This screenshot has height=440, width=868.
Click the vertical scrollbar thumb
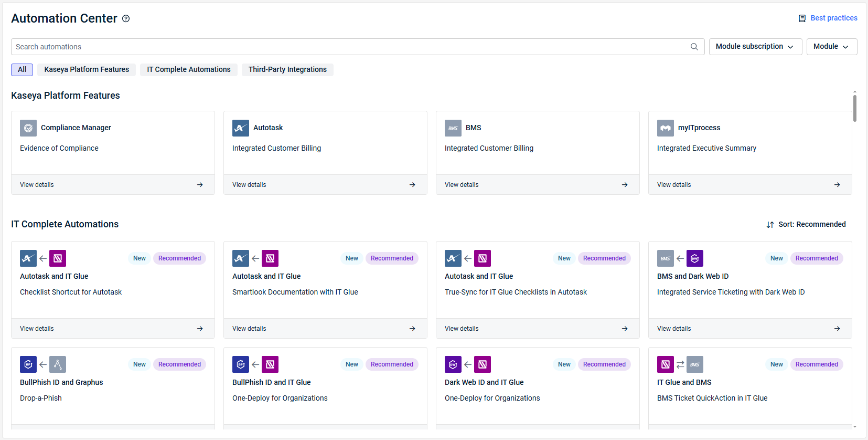click(x=855, y=108)
